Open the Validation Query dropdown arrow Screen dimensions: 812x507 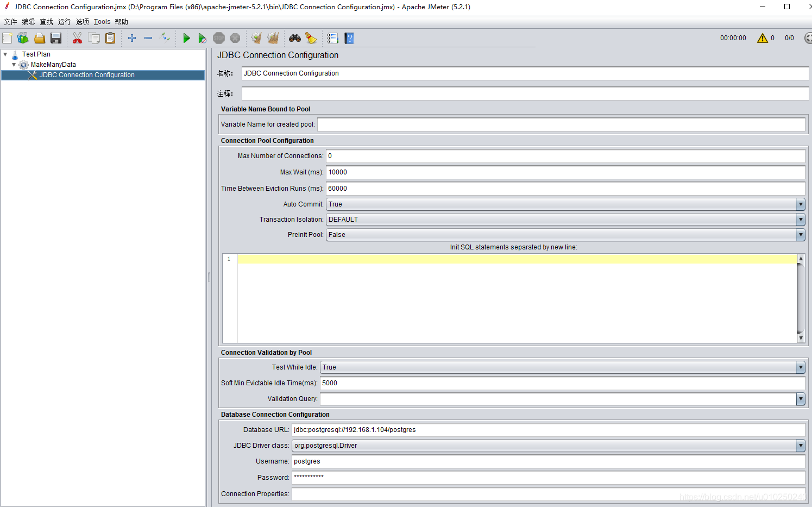[801, 399]
